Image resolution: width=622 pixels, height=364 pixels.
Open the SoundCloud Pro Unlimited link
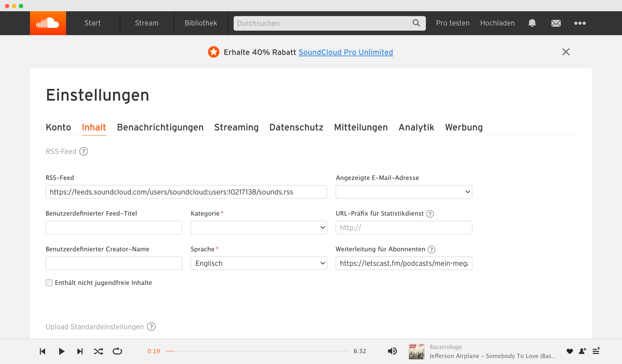click(x=346, y=52)
